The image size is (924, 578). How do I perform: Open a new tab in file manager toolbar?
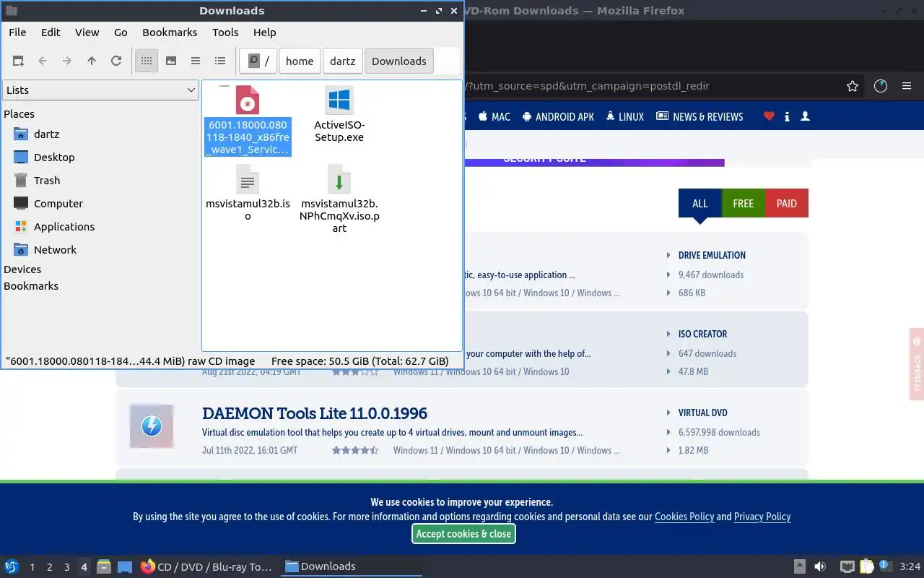coord(19,61)
